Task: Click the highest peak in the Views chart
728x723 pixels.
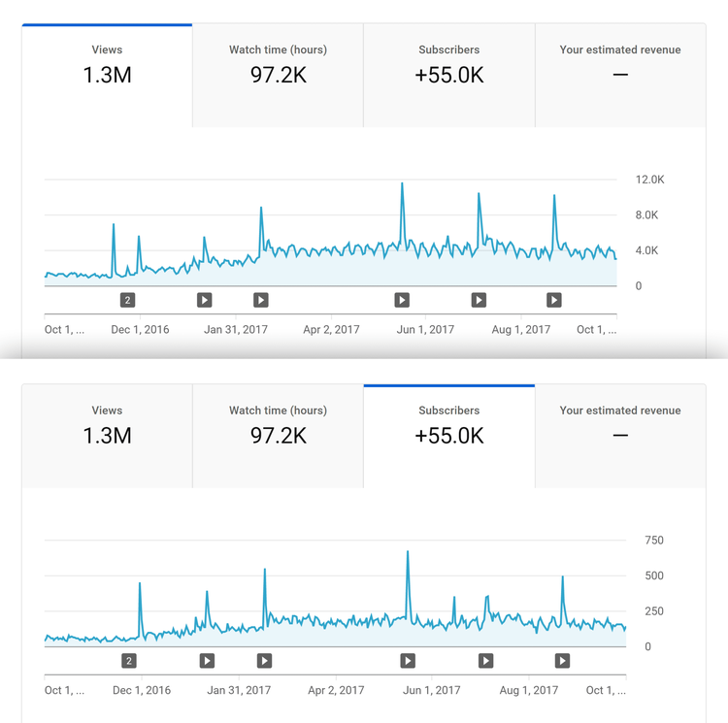Action: [402, 183]
